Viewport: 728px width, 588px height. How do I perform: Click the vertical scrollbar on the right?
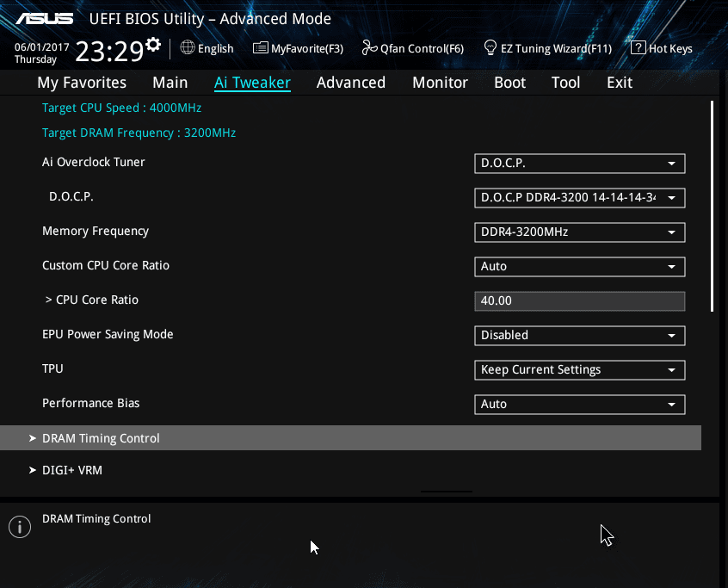712,207
